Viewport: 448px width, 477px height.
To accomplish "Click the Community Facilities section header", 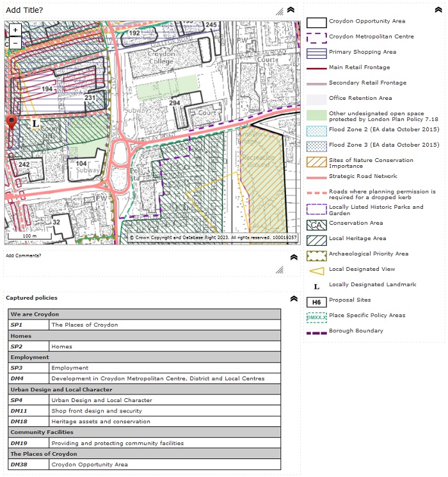I will (x=145, y=432).
